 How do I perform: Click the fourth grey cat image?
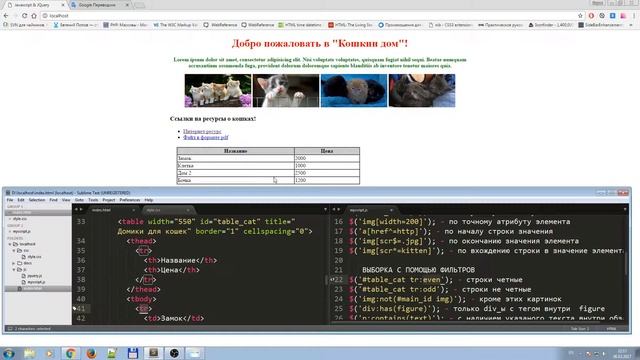click(422, 91)
